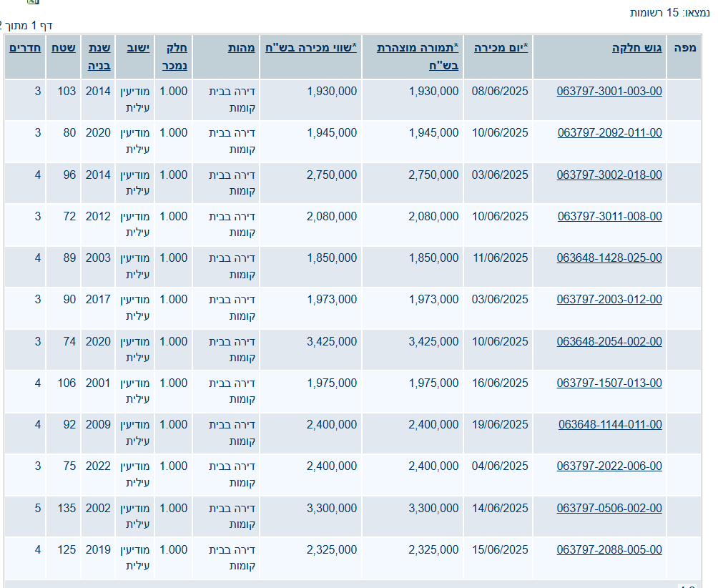Click construction year 2001

[x=98, y=383]
